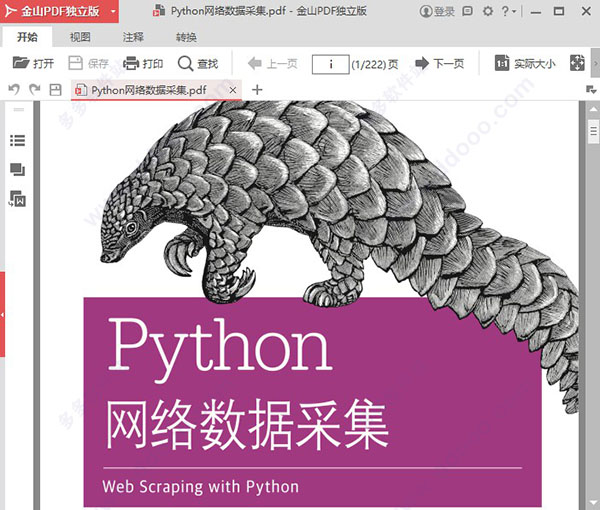Switch to the 视图 tab
Image resolution: width=600 pixels, height=510 pixels.
click(x=80, y=37)
